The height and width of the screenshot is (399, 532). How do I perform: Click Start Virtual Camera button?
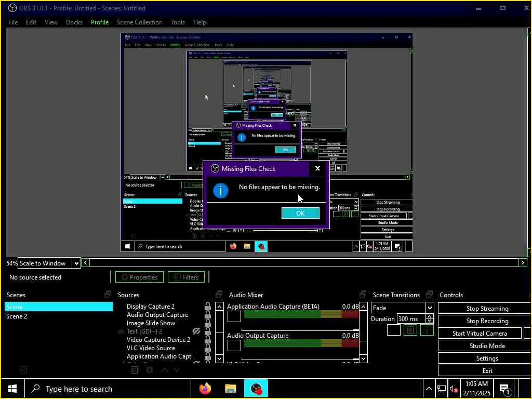[x=480, y=333]
